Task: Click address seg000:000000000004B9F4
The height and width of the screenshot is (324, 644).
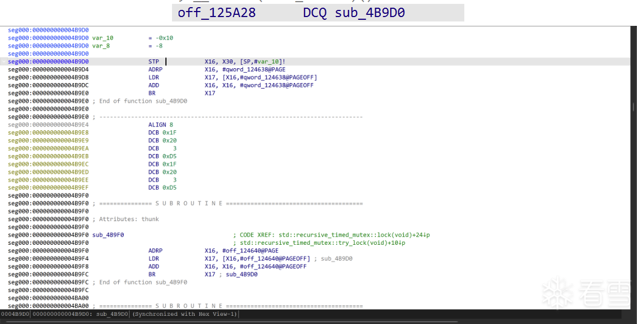Action: click(x=48, y=259)
